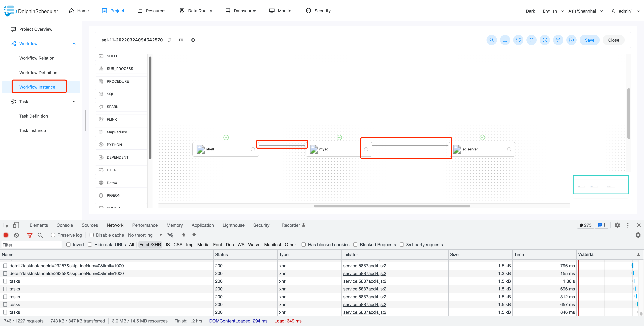Image resolution: width=644 pixels, height=326 pixels.
Task: Enable the Preserve log checkbox
Action: (x=53, y=235)
